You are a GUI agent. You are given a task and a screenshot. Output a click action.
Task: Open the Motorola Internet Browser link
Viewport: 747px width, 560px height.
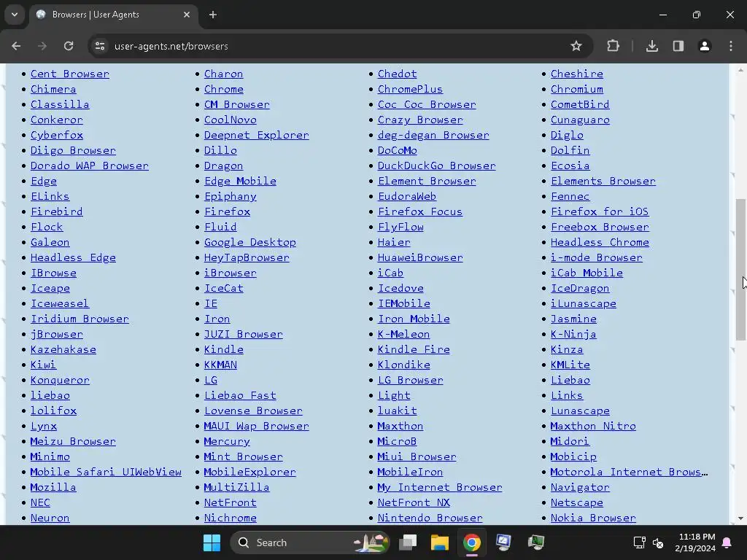[x=630, y=472]
